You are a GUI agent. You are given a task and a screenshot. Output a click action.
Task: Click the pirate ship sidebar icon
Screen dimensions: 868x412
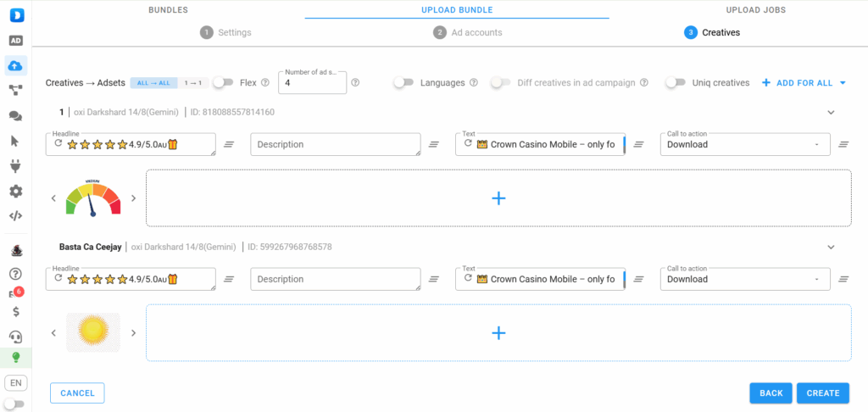(17, 251)
